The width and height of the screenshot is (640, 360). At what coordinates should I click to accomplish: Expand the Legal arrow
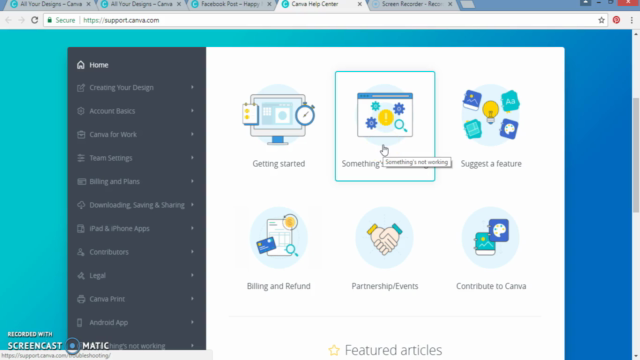click(192, 276)
